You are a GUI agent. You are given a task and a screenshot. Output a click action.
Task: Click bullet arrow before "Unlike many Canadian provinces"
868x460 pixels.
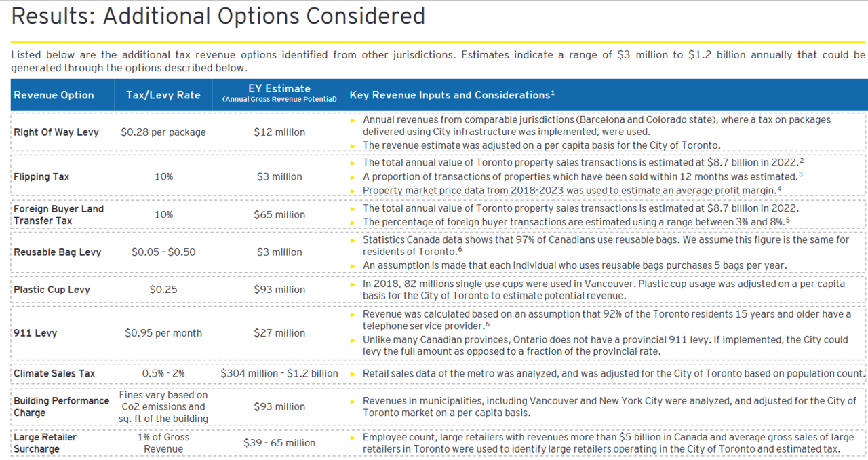[353, 340]
